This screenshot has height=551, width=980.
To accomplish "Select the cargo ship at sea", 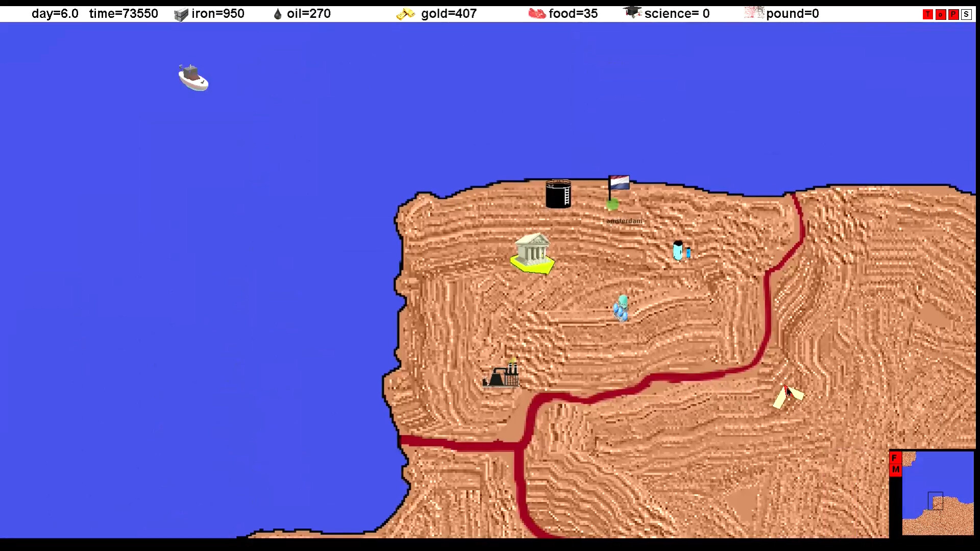I will 193,78.
